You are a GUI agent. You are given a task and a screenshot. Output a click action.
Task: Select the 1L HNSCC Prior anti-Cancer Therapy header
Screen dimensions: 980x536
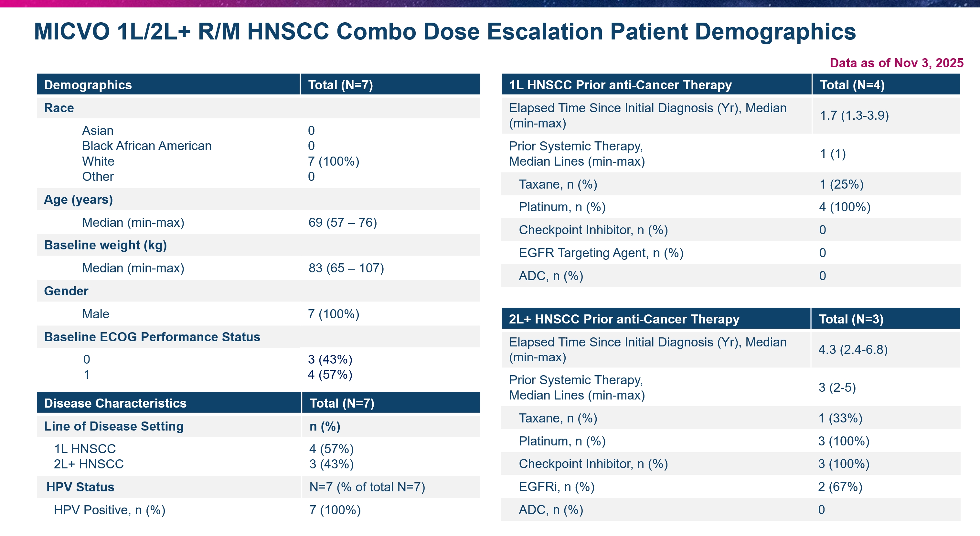point(620,85)
